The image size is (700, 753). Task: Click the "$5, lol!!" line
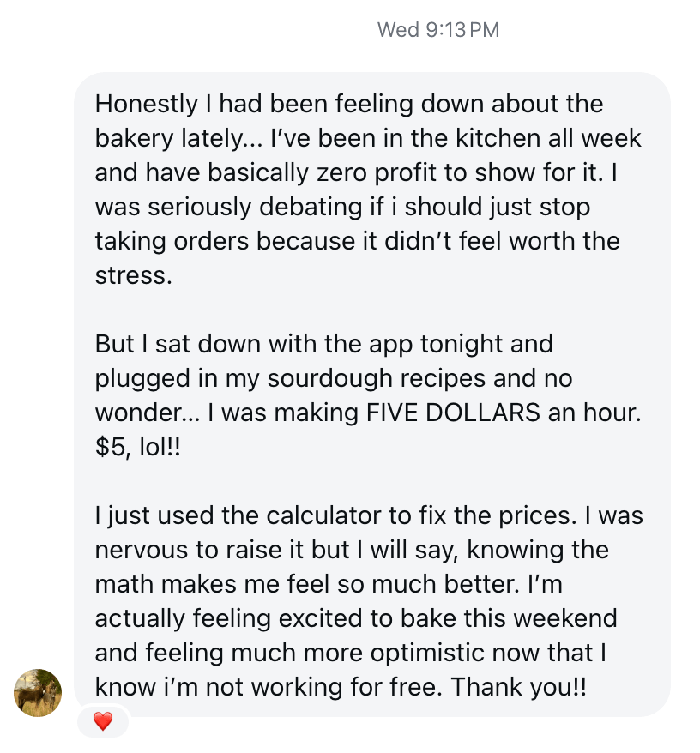[138, 448]
